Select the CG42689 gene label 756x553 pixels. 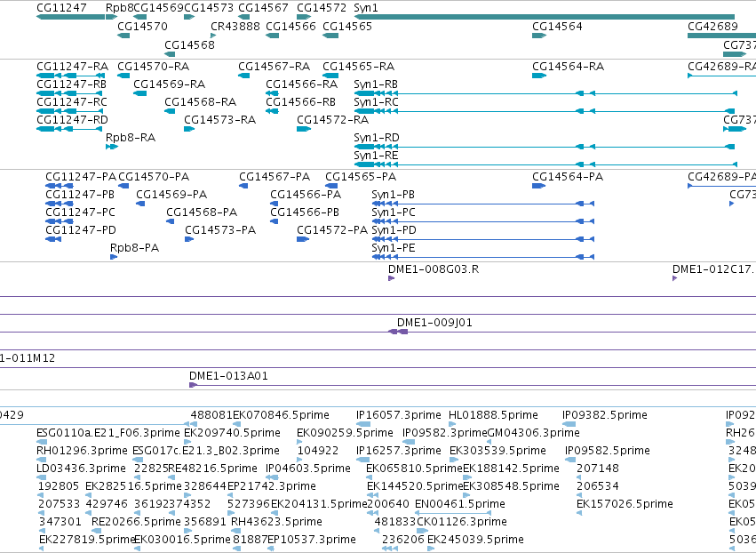click(712, 27)
